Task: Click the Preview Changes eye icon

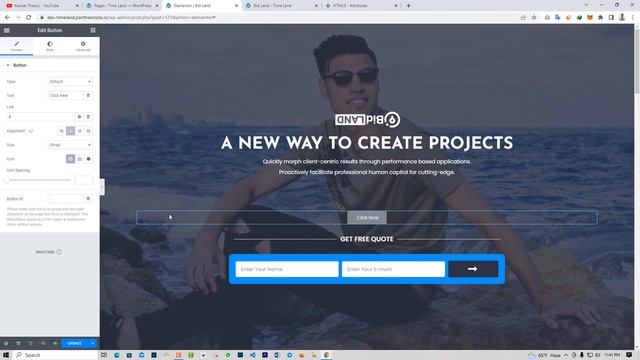Action: pos(55,343)
